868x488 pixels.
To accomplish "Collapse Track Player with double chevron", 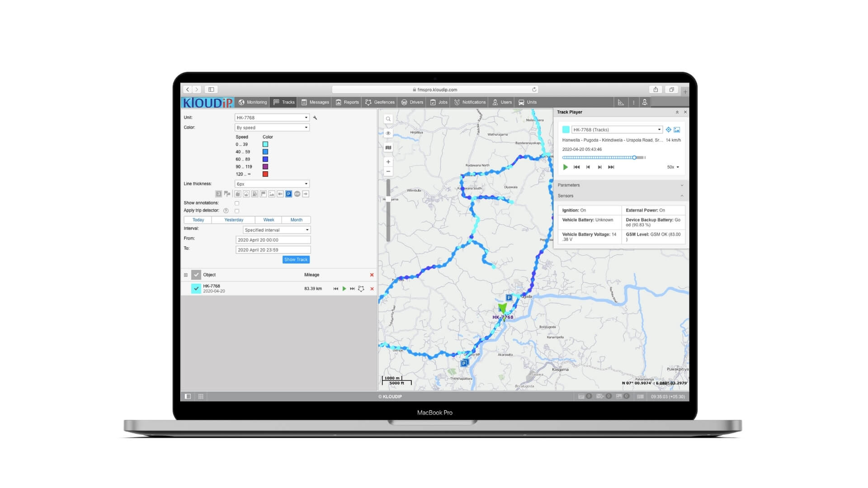I will (x=677, y=112).
